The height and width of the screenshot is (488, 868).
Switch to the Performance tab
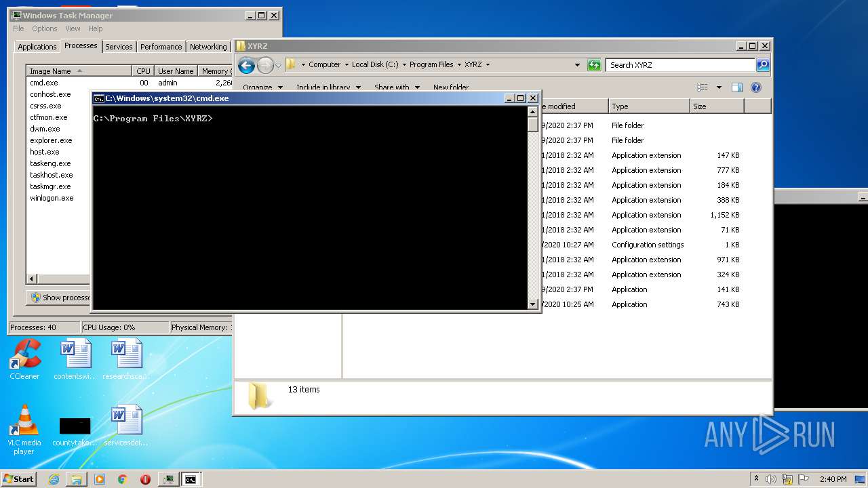click(161, 47)
